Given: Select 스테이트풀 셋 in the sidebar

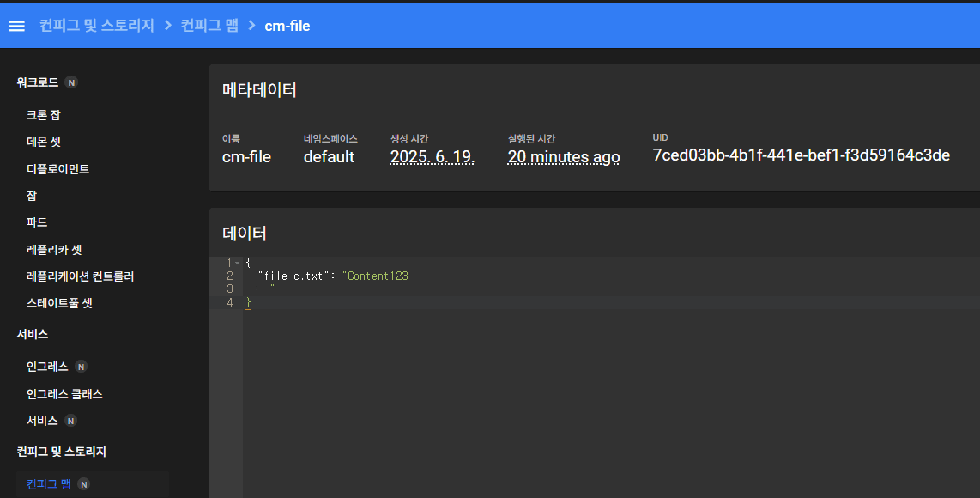Looking at the screenshot, I should pyautogui.click(x=59, y=303).
